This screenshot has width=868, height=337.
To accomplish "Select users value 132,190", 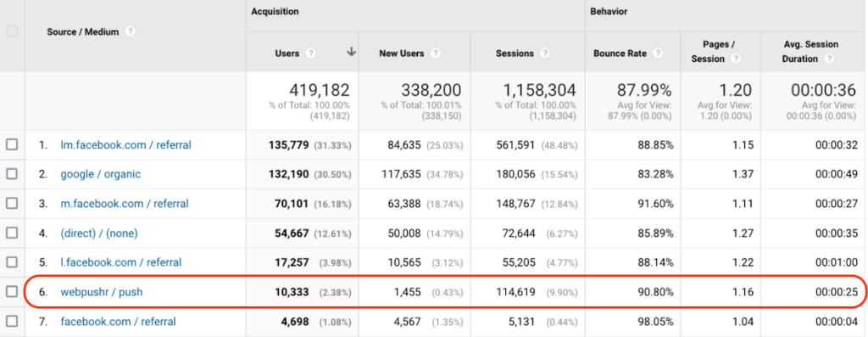I will [288, 175].
